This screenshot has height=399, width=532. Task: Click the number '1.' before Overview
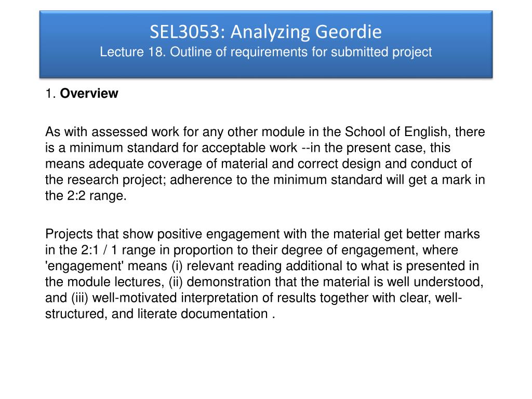pyautogui.click(x=50, y=94)
